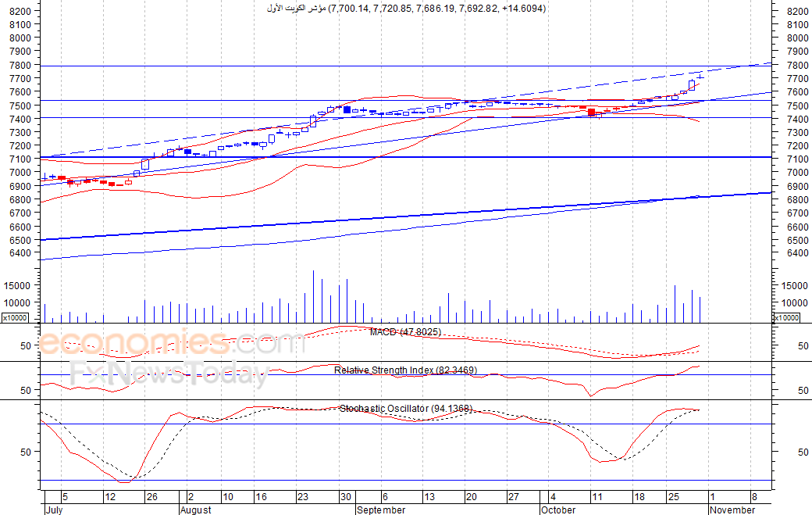Click the FxNewsToday watermark text
The width and height of the screenshot is (812, 515).
point(169,374)
